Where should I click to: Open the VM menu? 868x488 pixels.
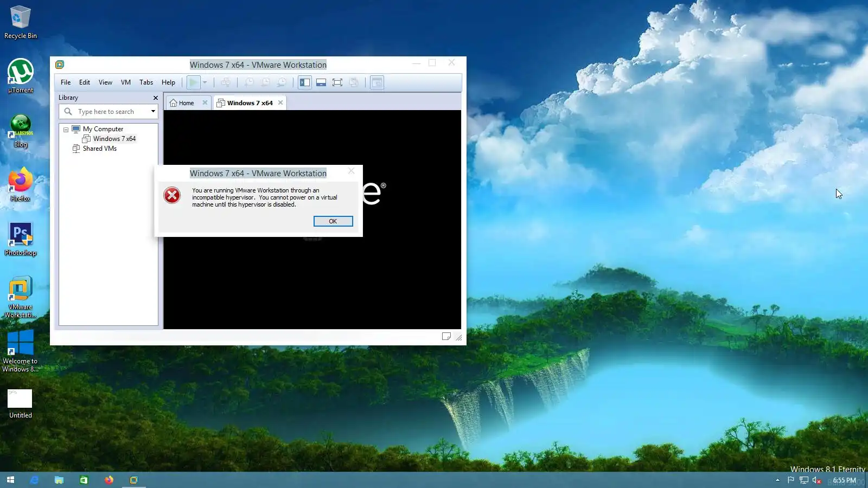click(126, 82)
